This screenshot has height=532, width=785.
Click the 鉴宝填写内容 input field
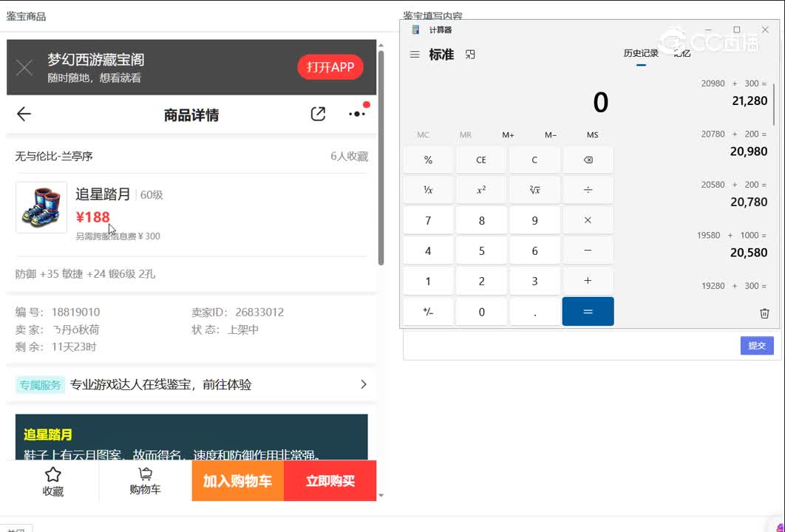coord(571,344)
